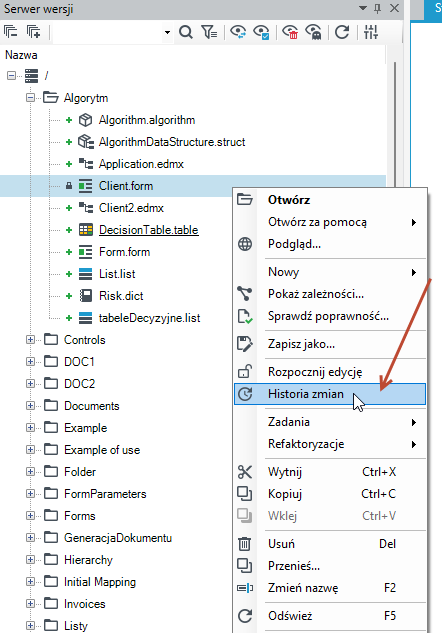Select the Invoices folder
The width and height of the screenshot is (442, 633).
tap(84, 604)
